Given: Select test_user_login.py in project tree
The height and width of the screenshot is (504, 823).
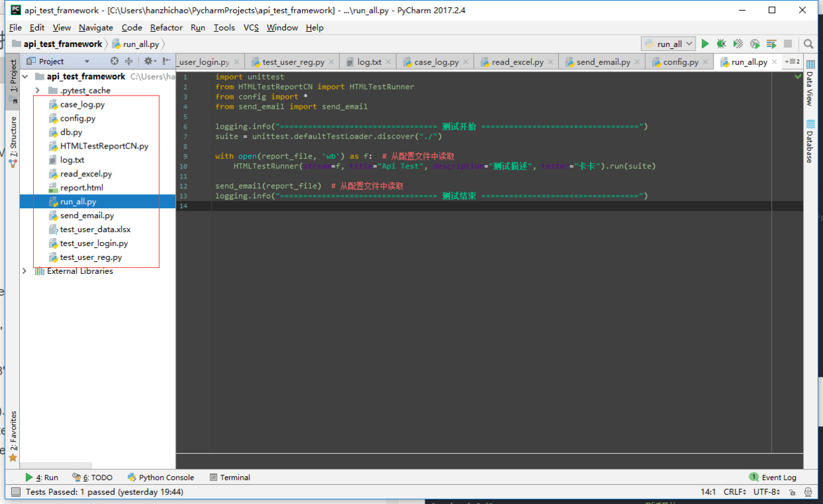Looking at the screenshot, I should [x=94, y=243].
